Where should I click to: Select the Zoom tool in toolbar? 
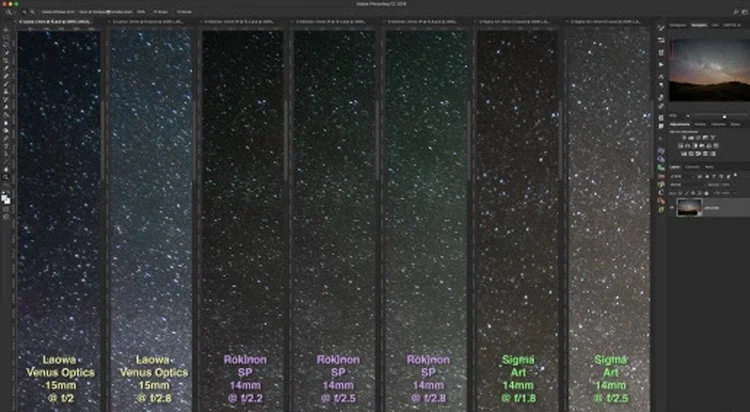[x=6, y=177]
